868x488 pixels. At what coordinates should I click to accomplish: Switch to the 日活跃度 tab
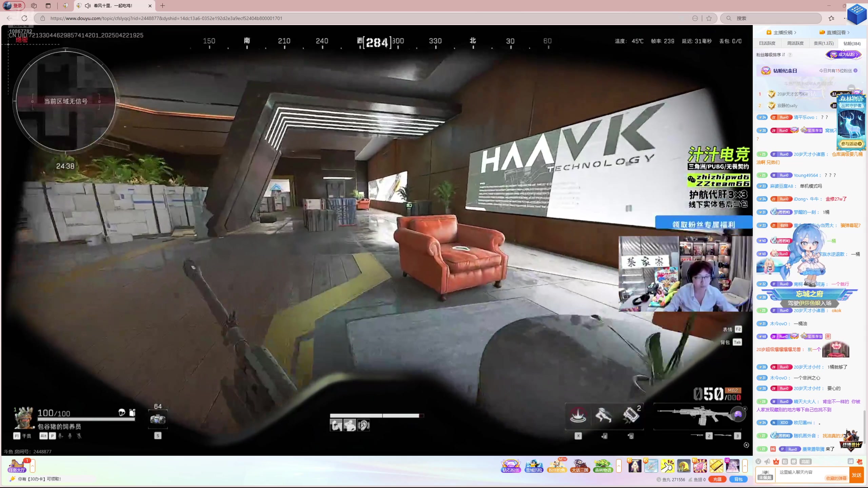tap(767, 43)
